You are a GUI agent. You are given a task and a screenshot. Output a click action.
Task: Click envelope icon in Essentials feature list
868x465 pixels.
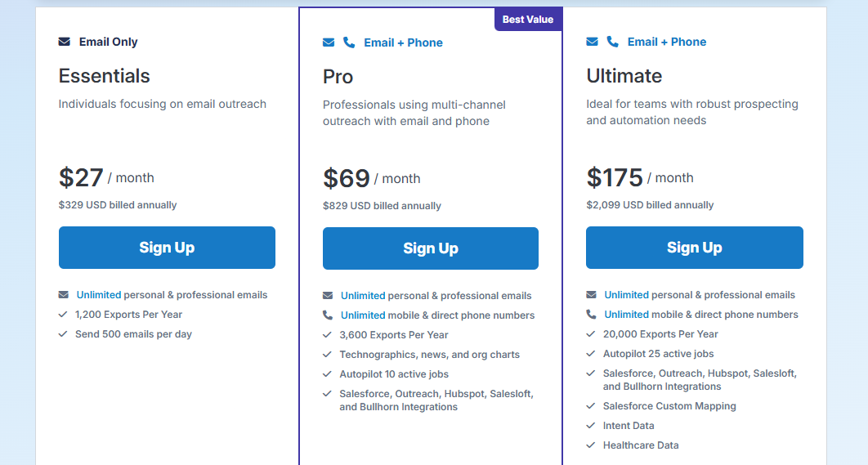64,295
